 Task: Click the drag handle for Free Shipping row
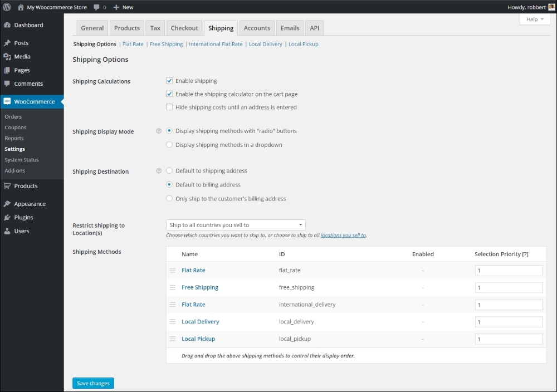[173, 287]
